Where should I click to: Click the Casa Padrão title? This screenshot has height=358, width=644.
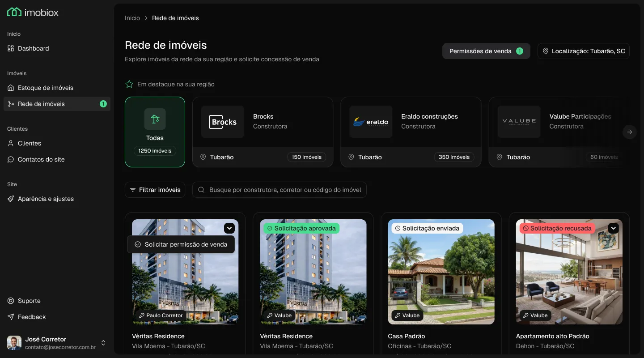(407, 336)
